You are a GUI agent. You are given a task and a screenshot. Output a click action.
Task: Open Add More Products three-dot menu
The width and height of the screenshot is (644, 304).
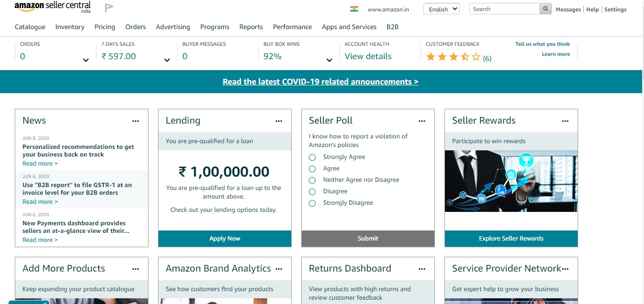coord(136,269)
